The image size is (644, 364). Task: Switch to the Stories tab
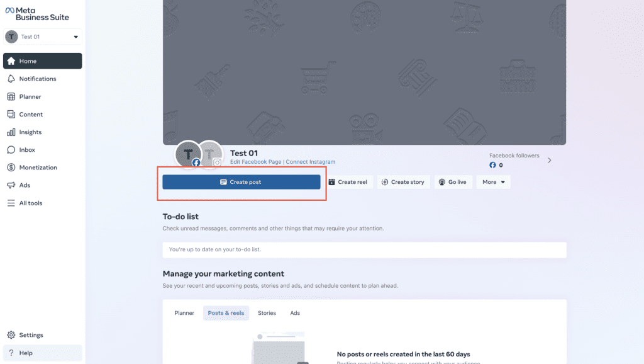pos(267,313)
